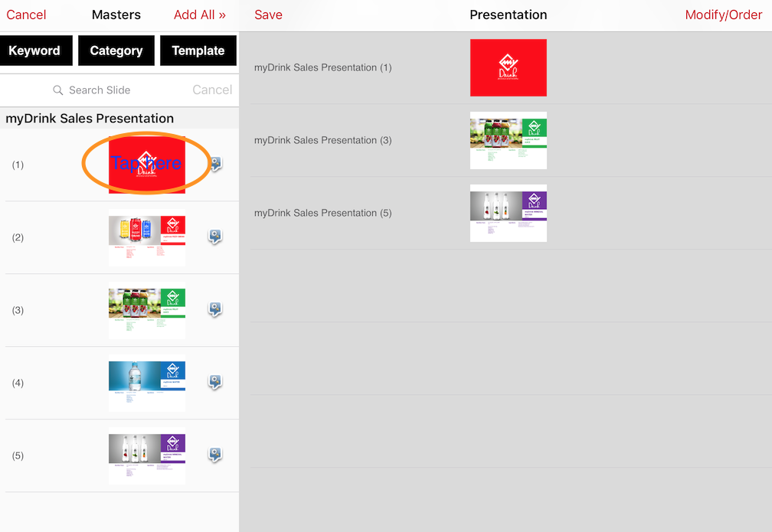772x532 pixels.
Task: Click the purple slide (5) thumbnail in Presentation
Action: coord(508,213)
